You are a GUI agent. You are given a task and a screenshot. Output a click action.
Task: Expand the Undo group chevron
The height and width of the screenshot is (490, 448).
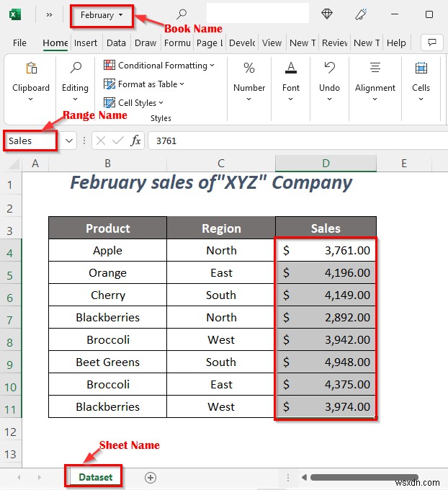pos(329,99)
